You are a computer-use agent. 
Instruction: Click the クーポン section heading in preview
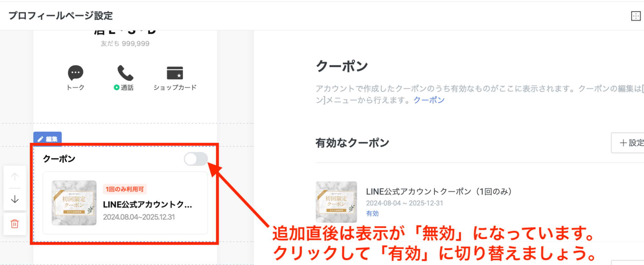pos(59,159)
